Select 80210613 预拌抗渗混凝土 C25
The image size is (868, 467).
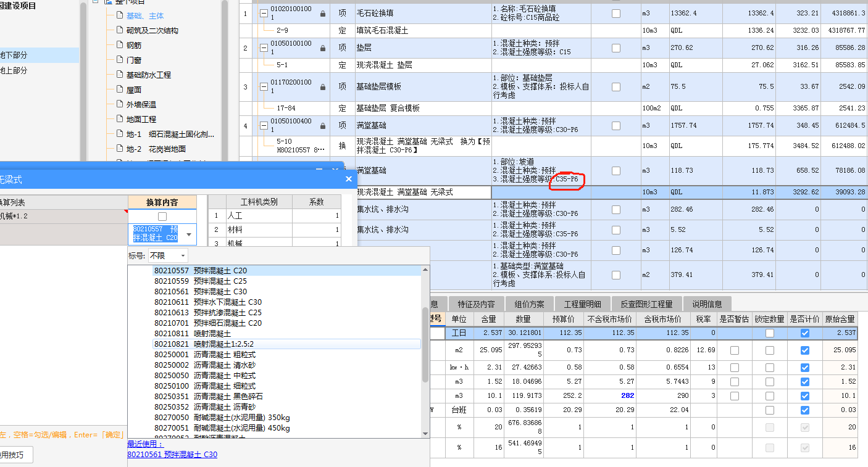[x=287, y=312]
